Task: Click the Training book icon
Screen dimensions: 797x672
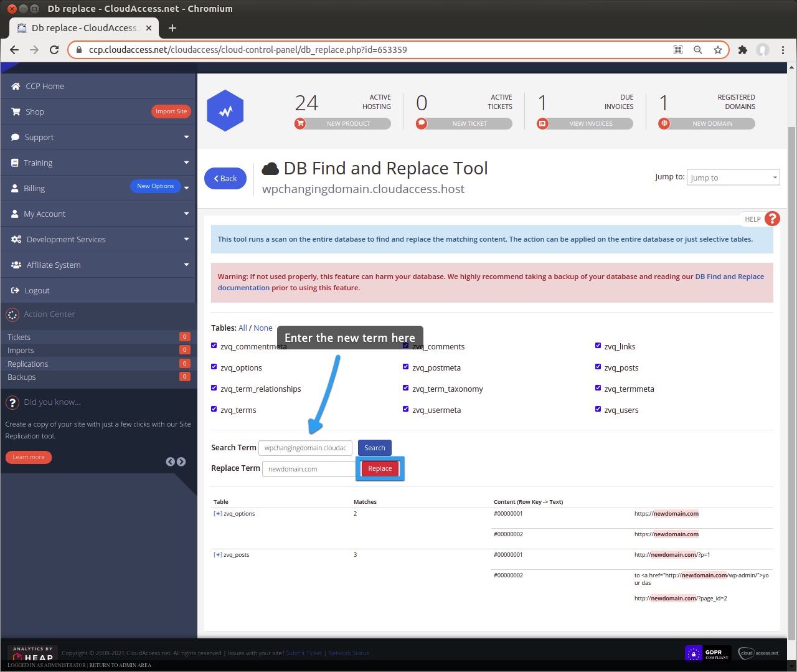Action: tap(15, 163)
